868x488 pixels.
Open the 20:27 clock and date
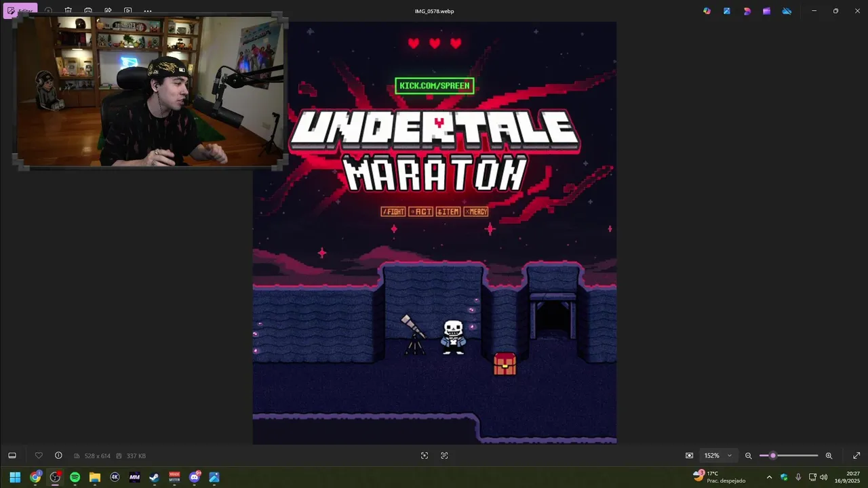847,477
